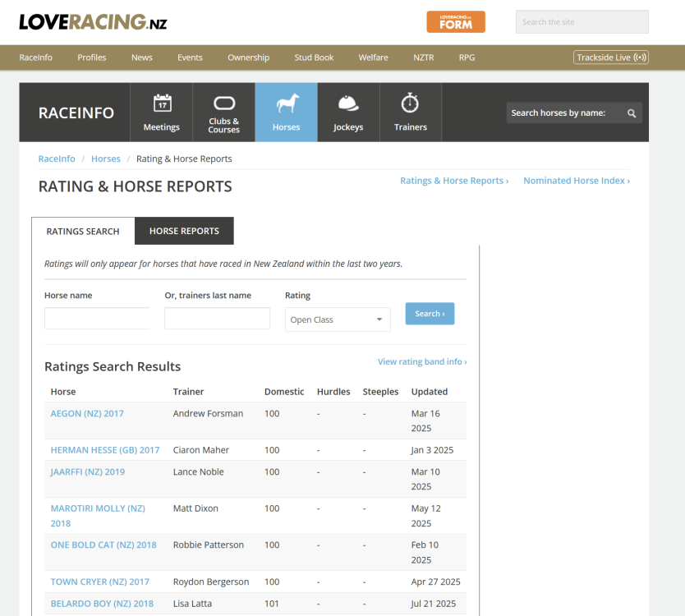The height and width of the screenshot is (616, 685).
Task: Select the RATINGS SEARCH tab
Action: tap(82, 232)
